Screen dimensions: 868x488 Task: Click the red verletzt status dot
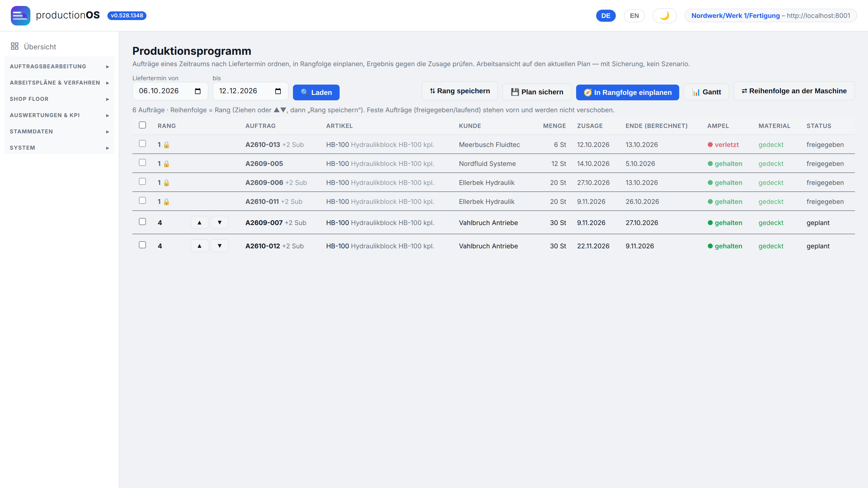(710, 145)
